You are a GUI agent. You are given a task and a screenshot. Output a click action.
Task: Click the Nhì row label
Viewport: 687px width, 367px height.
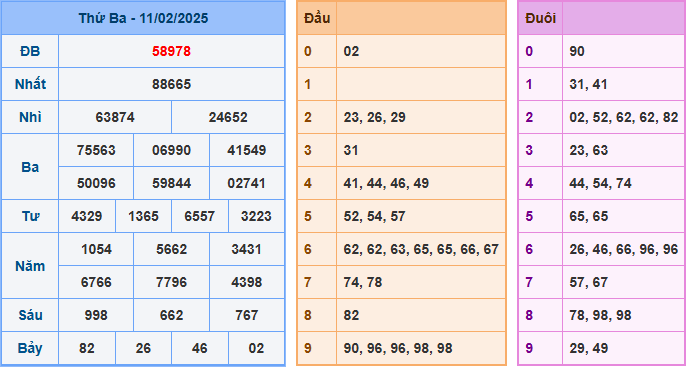coord(30,117)
